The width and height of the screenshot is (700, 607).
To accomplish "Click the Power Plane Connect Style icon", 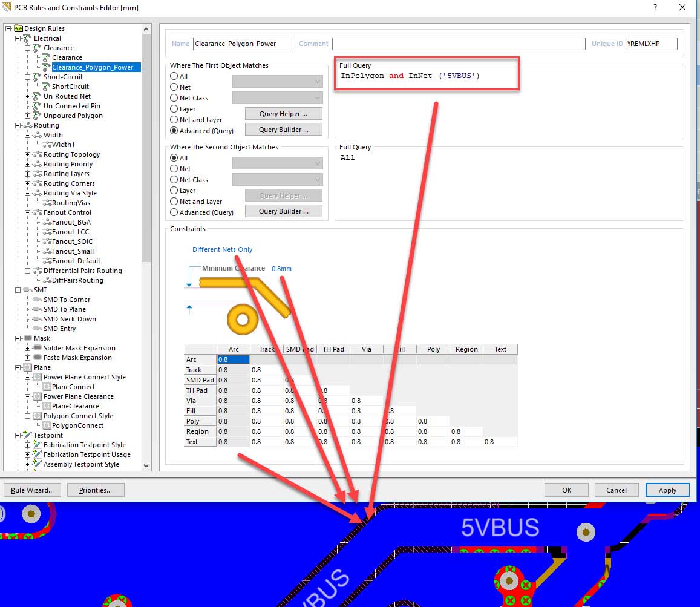I will [36, 377].
